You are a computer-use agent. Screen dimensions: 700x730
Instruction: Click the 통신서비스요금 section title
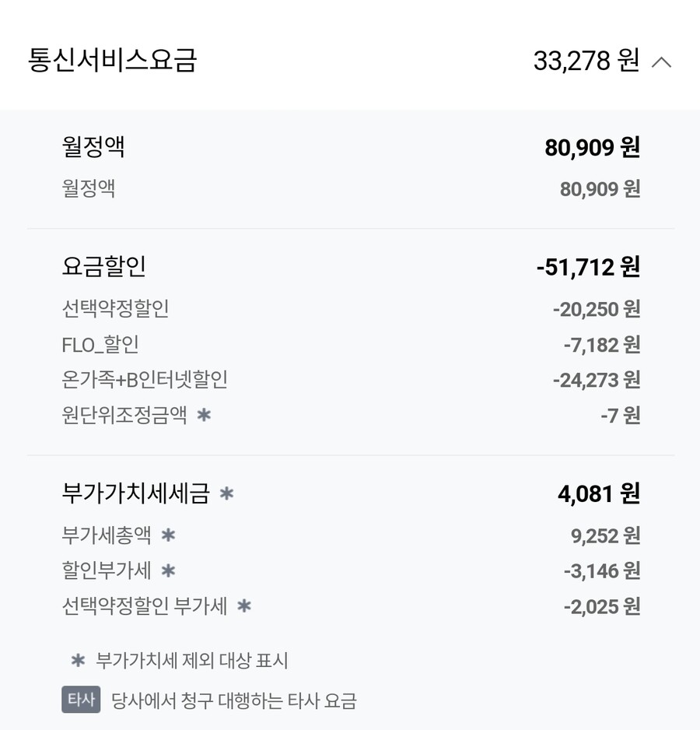click(113, 61)
